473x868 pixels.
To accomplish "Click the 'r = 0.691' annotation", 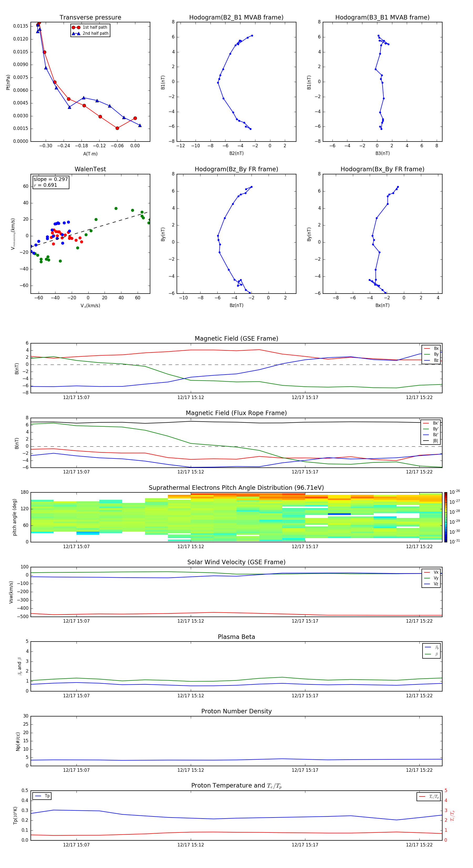I will click(x=45, y=185).
